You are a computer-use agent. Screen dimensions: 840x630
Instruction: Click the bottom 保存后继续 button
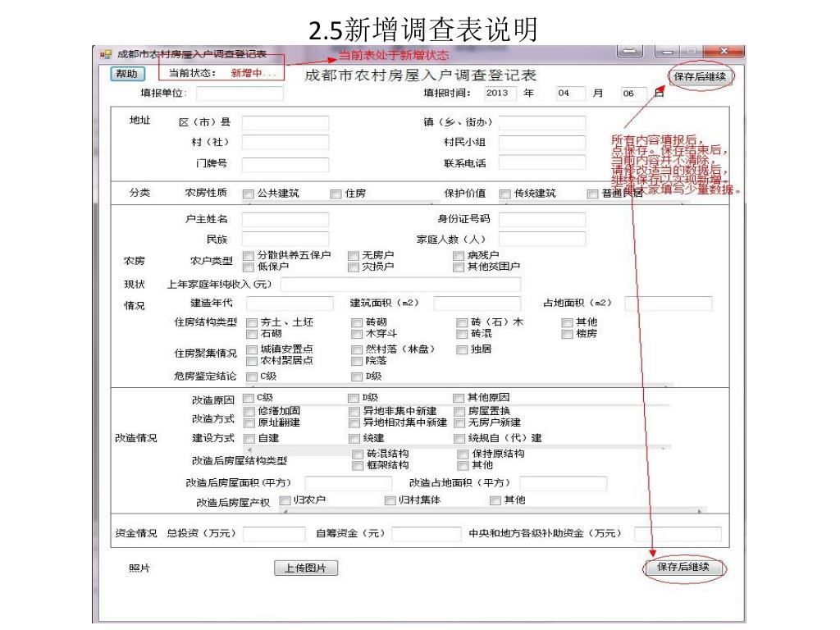[x=683, y=567]
